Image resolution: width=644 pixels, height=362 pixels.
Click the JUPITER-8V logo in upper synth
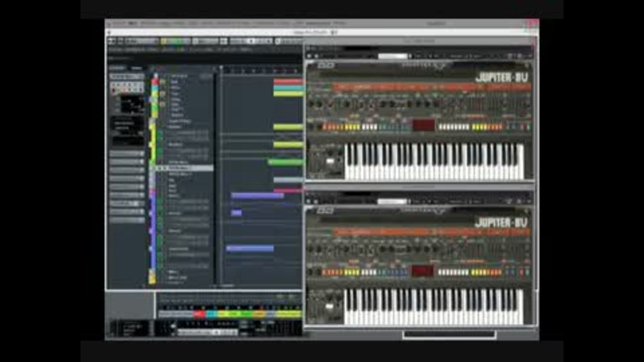501,77
